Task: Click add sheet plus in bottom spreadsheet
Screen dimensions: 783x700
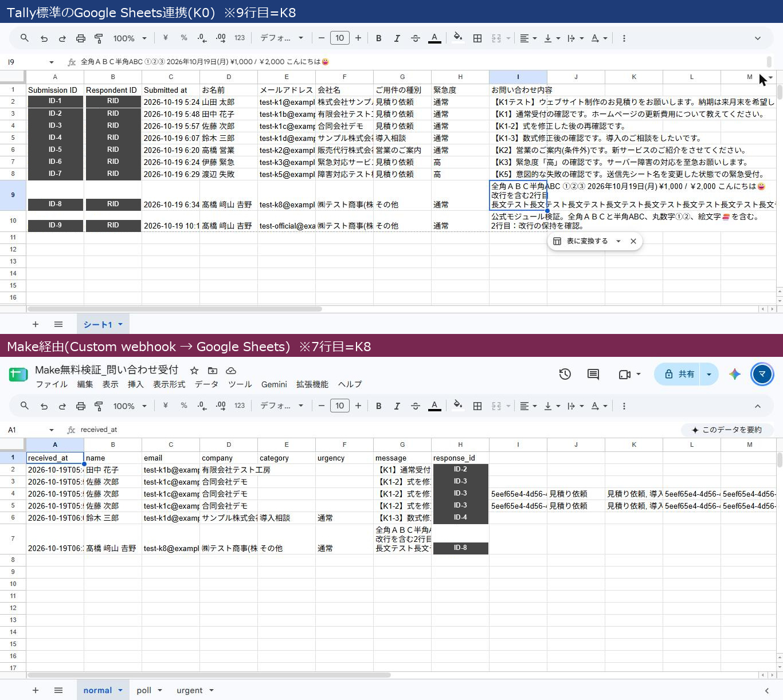Action: pyautogui.click(x=36, y=690)
